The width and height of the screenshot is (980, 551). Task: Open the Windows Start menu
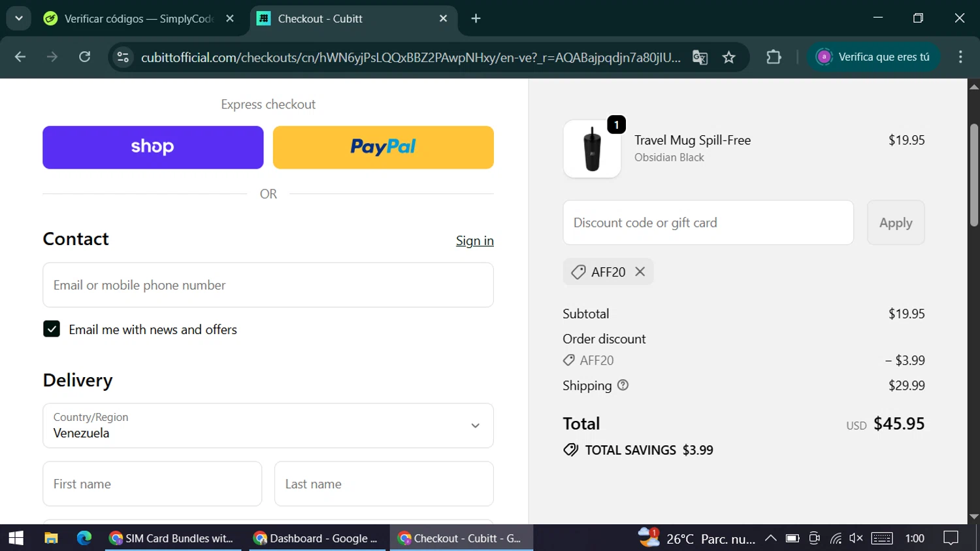[x=16, y=538]
